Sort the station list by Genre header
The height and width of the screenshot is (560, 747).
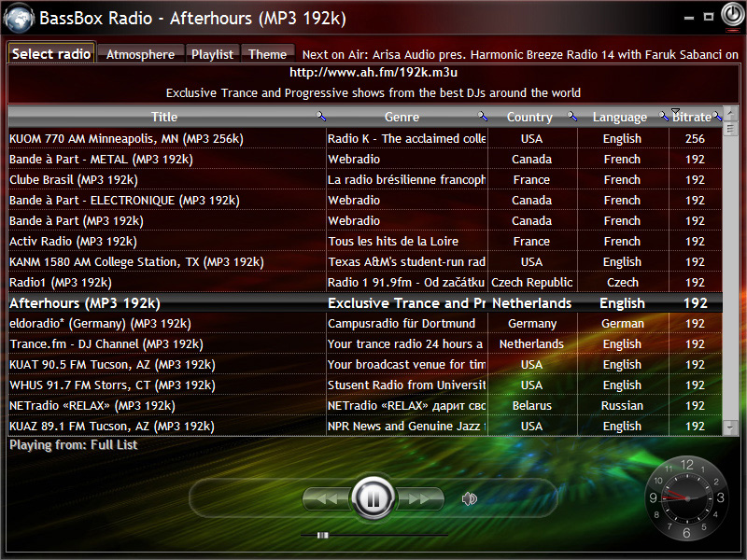(x=402, y=117)
